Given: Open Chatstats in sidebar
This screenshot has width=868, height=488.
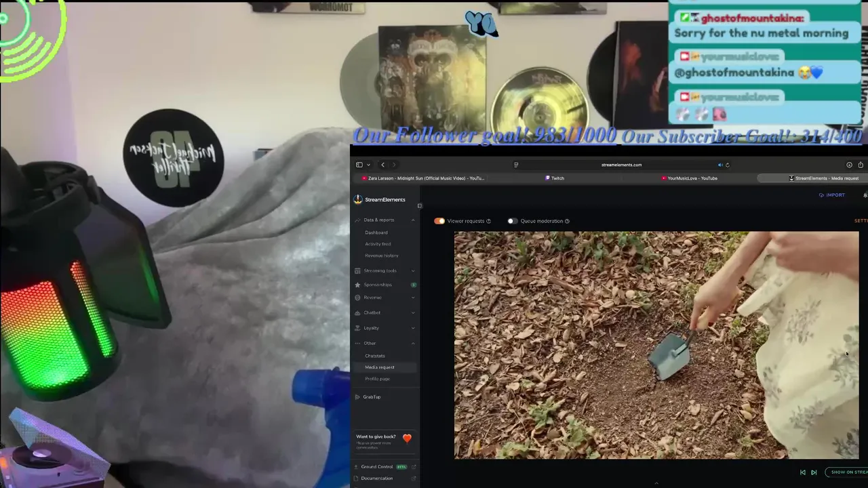Looking at the screenshot, I should click(375, 356).
